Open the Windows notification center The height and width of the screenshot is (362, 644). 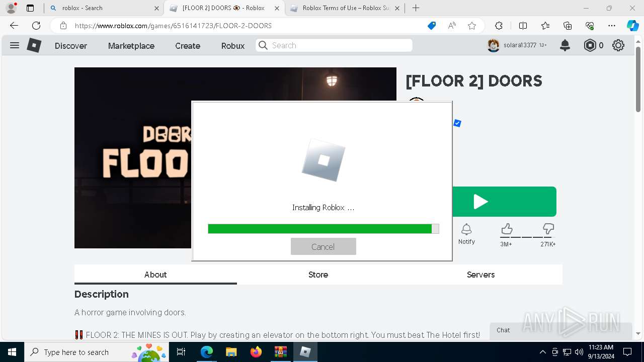[x=628, y=352]
